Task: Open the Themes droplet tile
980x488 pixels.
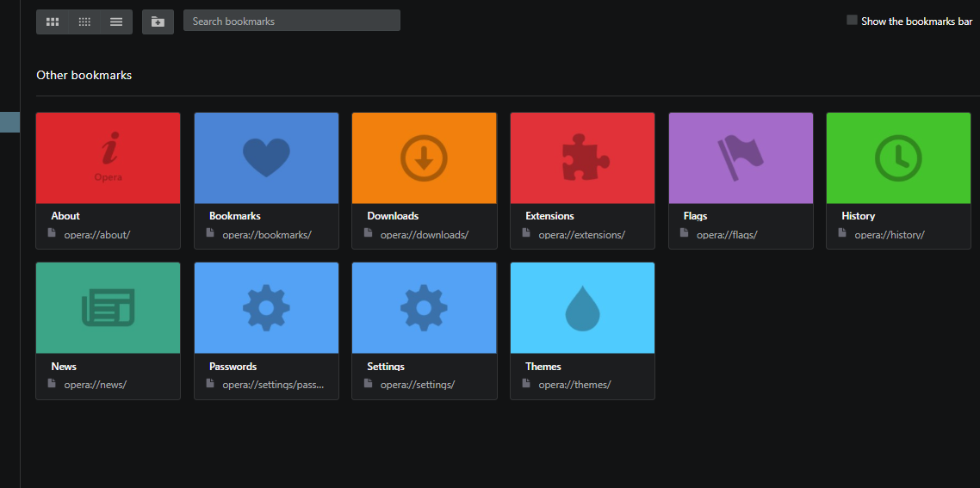Action: pyautogui.click(x=582, y=308)
